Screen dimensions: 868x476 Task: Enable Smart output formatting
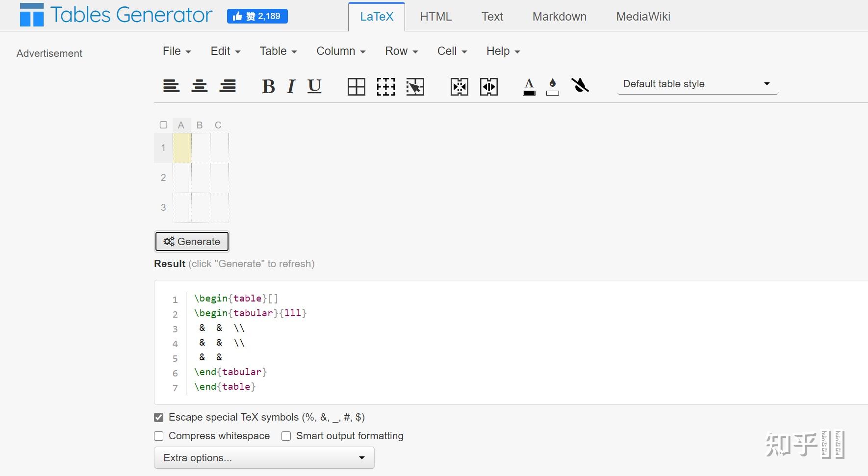286,436
